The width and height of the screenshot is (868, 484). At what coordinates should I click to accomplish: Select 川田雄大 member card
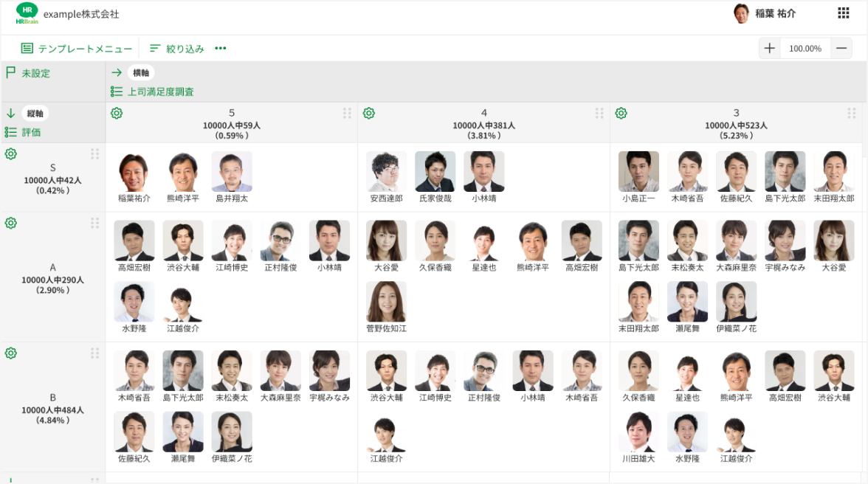coord(639,437)
